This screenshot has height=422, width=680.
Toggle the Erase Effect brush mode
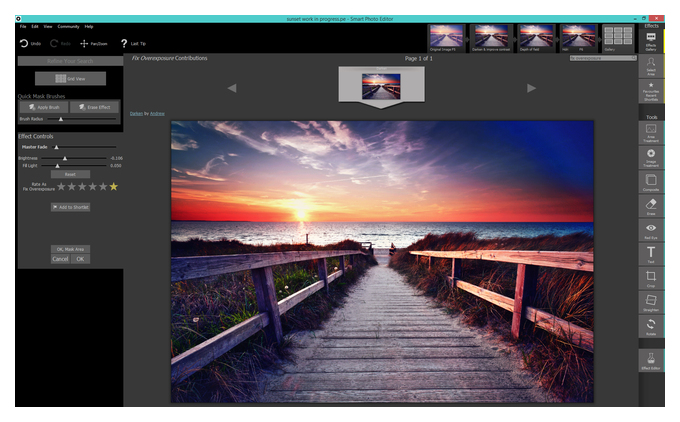click(x=95, y=107)
